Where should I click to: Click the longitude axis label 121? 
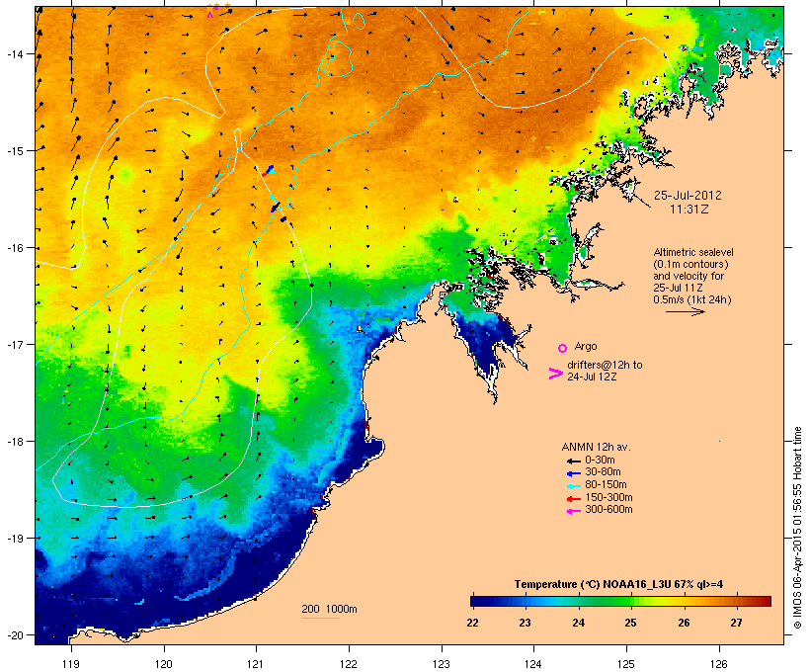coord(256,664)
